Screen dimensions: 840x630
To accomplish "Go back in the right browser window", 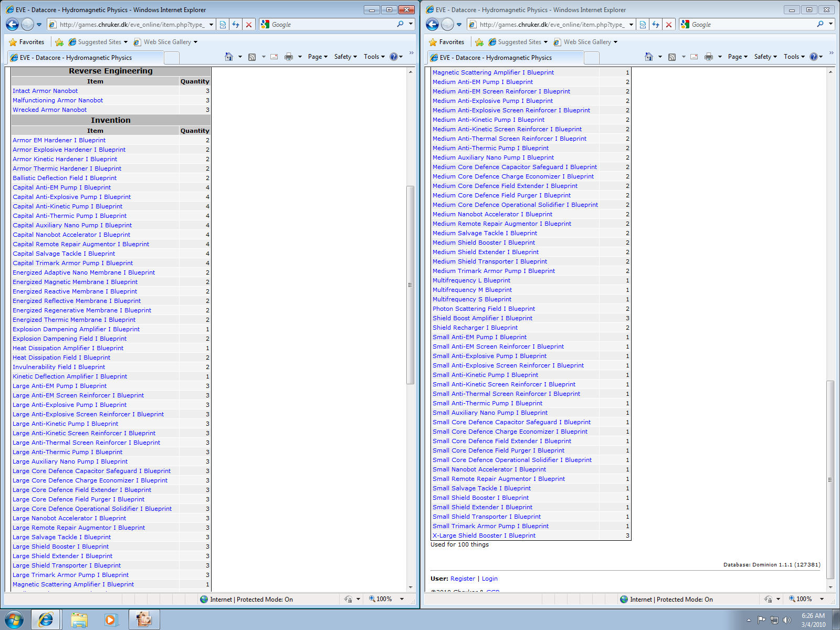I will pos(432,24).
